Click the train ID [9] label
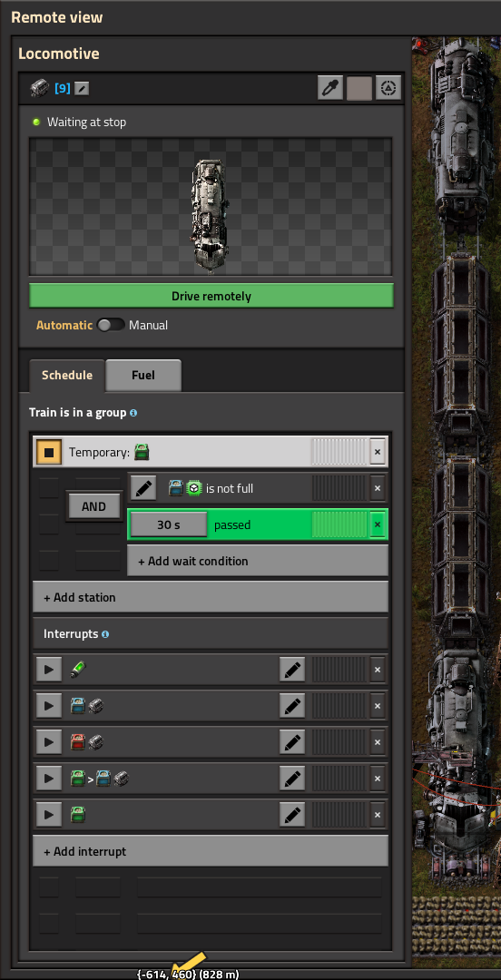 point(63,89)
